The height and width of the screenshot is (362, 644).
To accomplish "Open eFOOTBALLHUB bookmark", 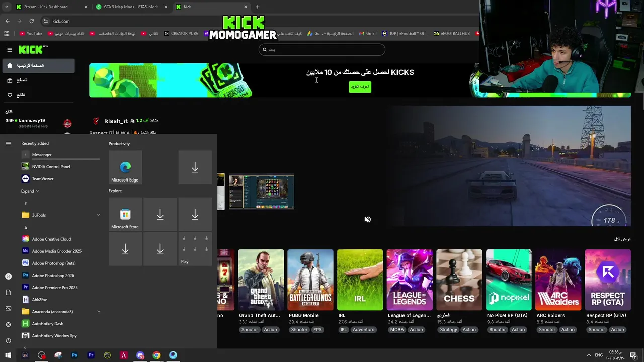I will click(x=451, y=34).
